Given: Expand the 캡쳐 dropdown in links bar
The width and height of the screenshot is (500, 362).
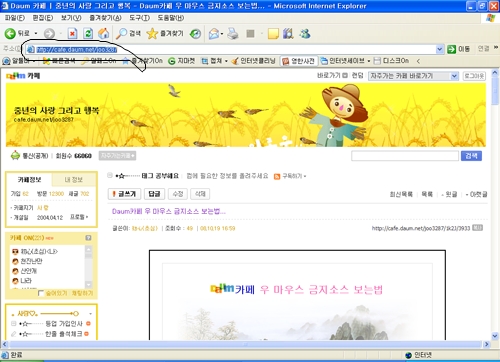Looking at the screenshot, I should 226,61.
